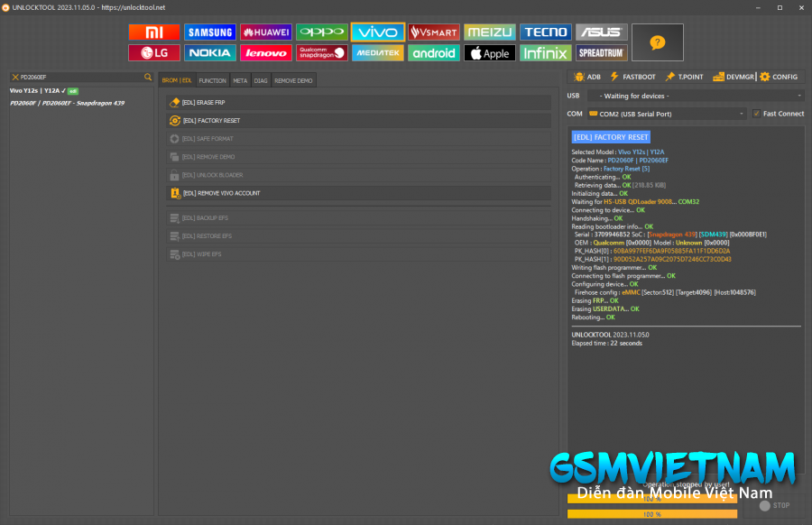
Task: Click the model search field
Action: 81,78
